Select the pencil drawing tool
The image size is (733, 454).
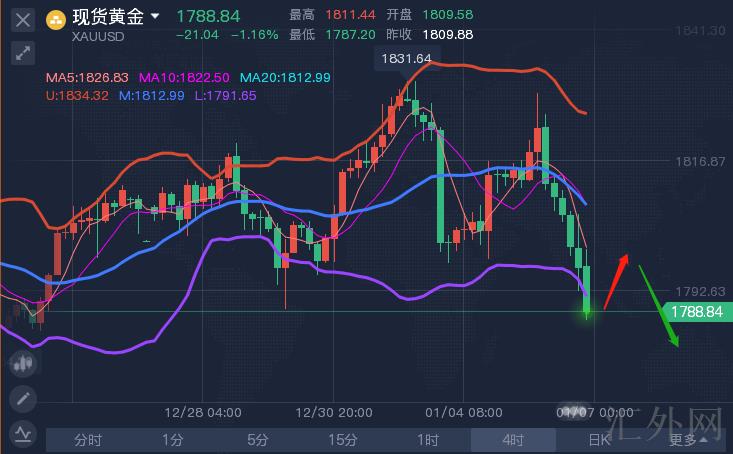pyautogui.click(x=23, y=399)
